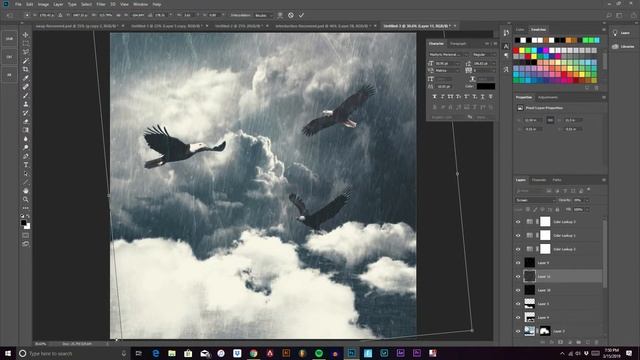This screenshot has height=360, width=640.
Task: Open the Fill dropdown arrow
Action: click(587, 209)
